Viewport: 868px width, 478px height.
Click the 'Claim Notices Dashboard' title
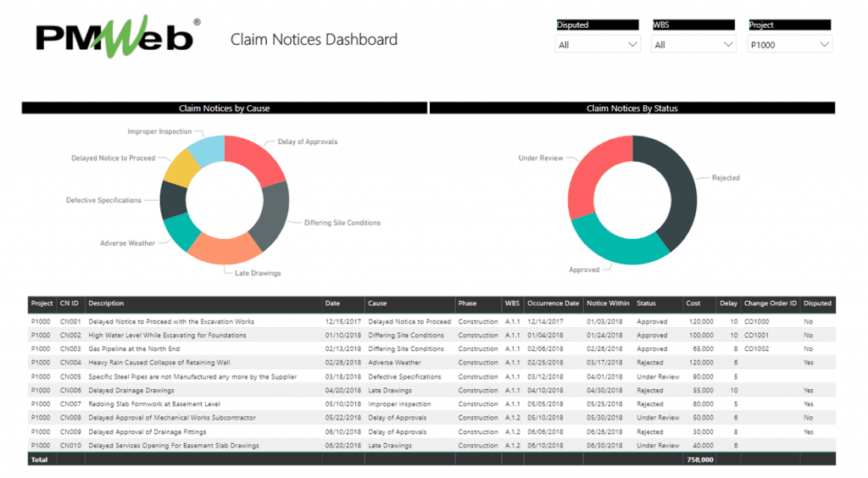coord(314,40)
